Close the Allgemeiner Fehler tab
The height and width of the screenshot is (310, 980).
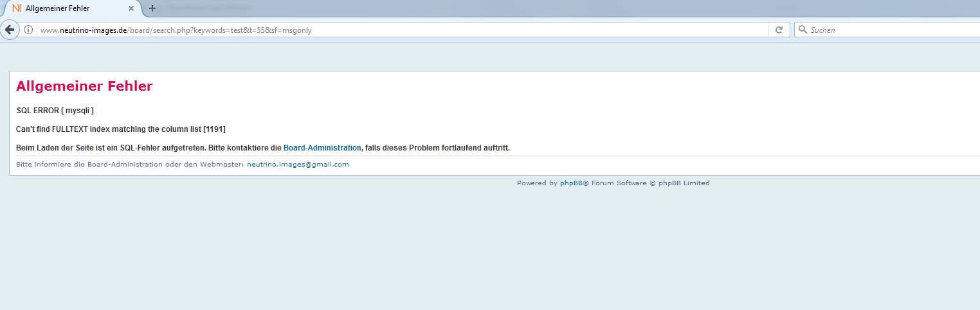[131, 8]
